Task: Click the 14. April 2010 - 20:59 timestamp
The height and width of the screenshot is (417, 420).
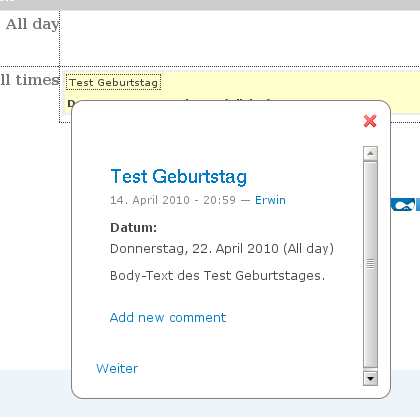Action: coord(173,200)
